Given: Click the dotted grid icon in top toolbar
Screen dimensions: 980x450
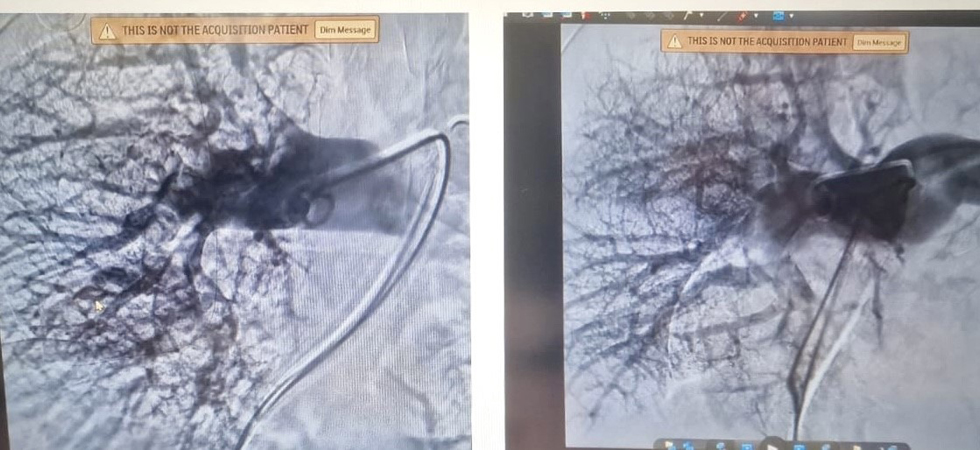Looking at the screenshot, I should [605, 15].
